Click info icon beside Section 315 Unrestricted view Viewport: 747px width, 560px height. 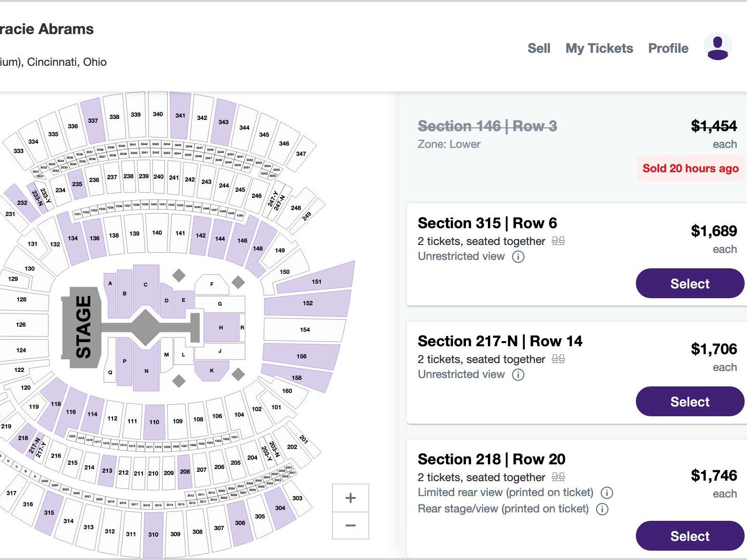pyautogui.click(x=518, y=257)
